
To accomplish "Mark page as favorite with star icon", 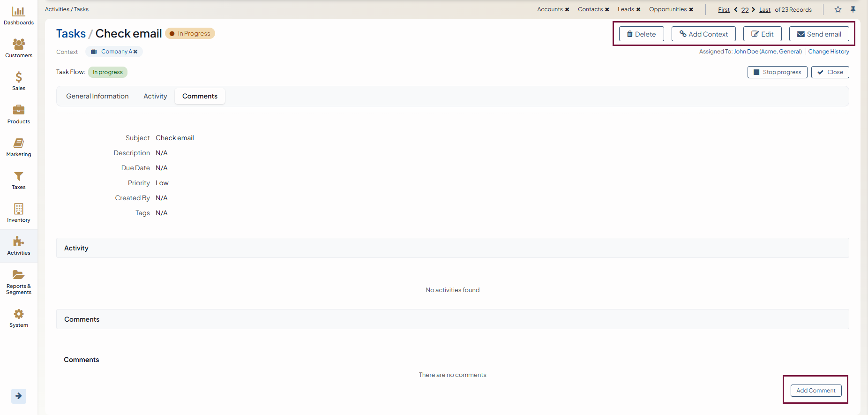I will (838, 9).
